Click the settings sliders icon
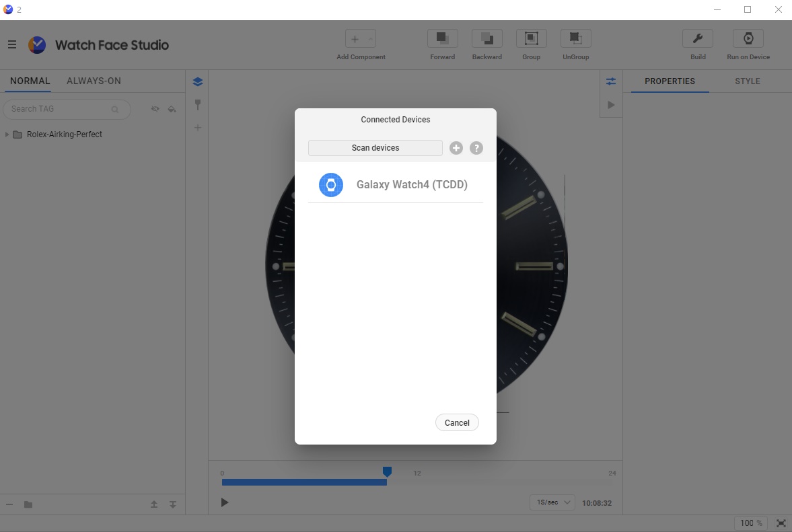The height and width of the screenshot is (532, 792). click(611, 81)
